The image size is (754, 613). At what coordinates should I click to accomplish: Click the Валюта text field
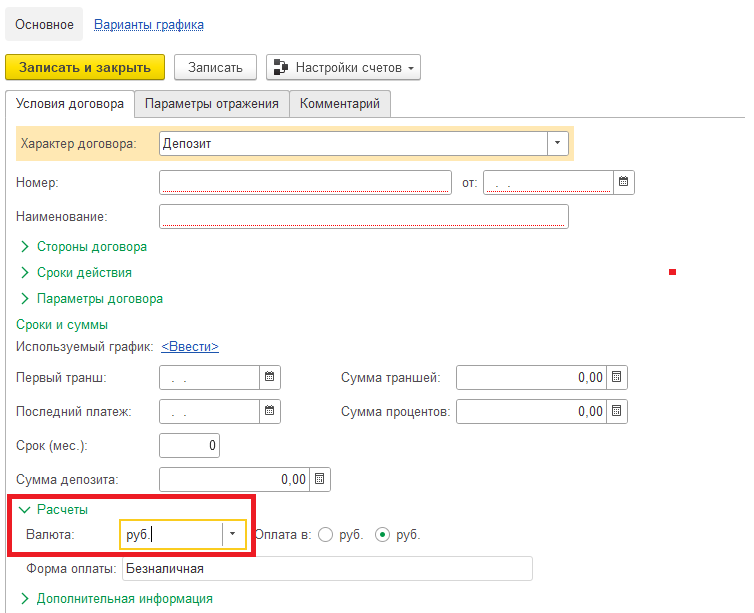point(172,534)
